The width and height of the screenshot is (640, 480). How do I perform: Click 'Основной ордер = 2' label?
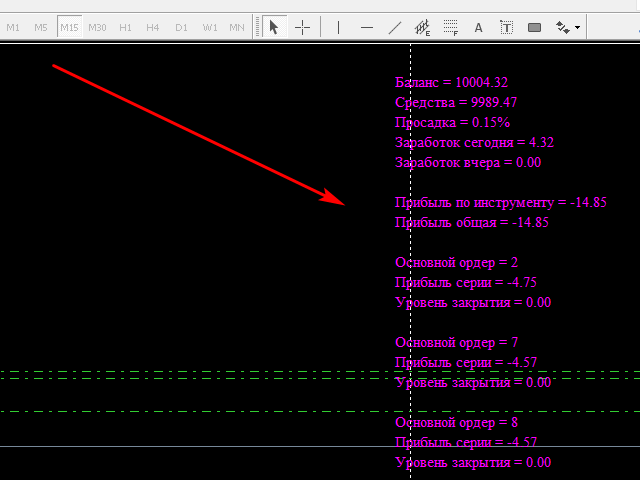tap(456, 262)
